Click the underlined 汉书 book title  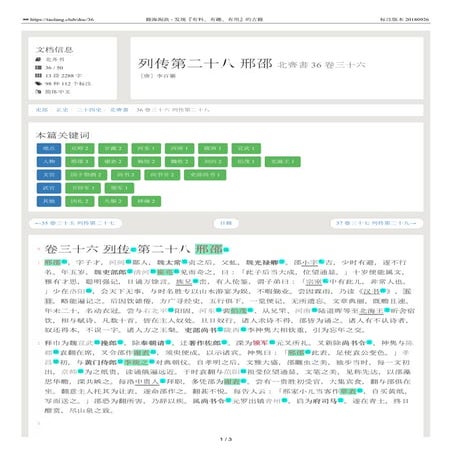pyautogui.click(x=372, y=291)
